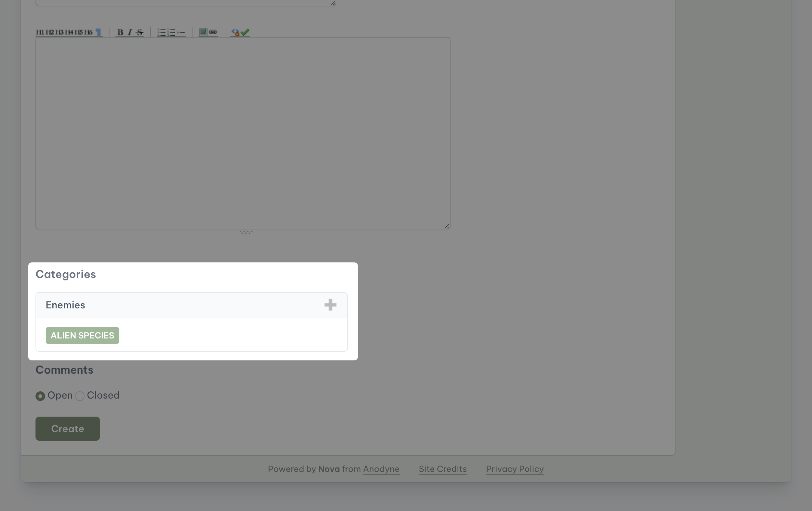Image resolution: width=812 pixels, height=511 pixels.
Task: Click the Privacy Policy footer link
Action: pyautogui.click(x=515, y=469)
